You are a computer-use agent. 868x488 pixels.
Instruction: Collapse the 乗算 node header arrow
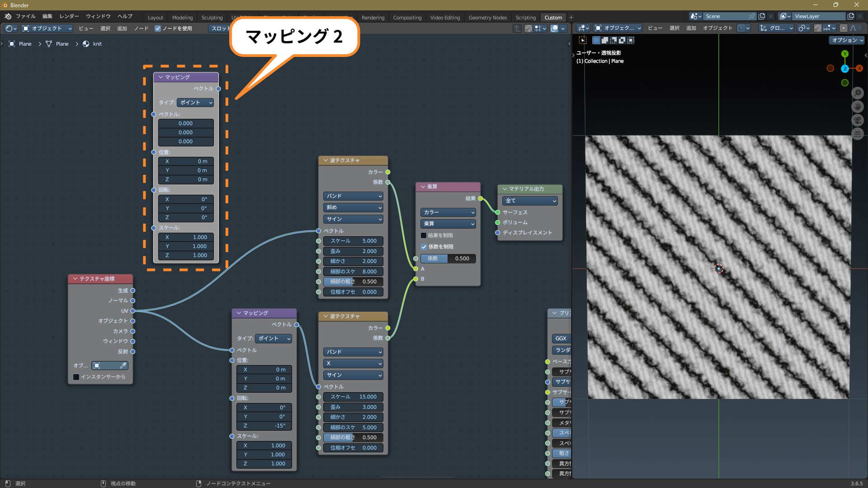(423, 187)
